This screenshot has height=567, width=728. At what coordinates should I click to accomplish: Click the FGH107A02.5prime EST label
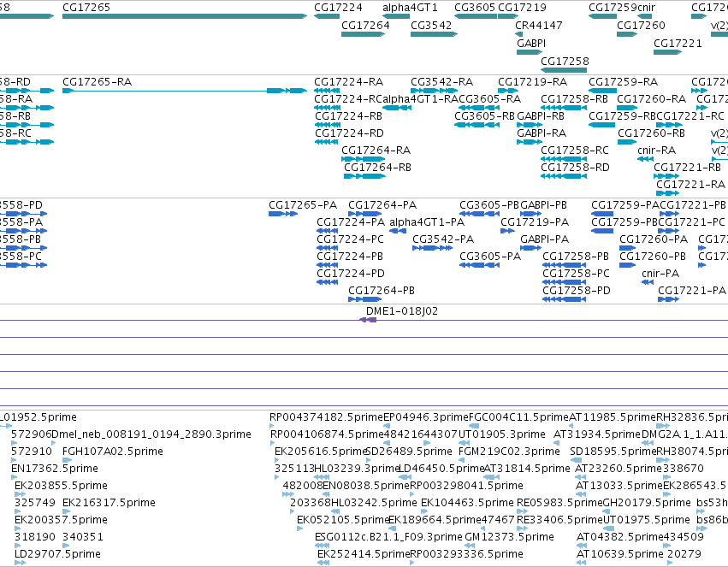pyautogui.click(x=112, y=452)
